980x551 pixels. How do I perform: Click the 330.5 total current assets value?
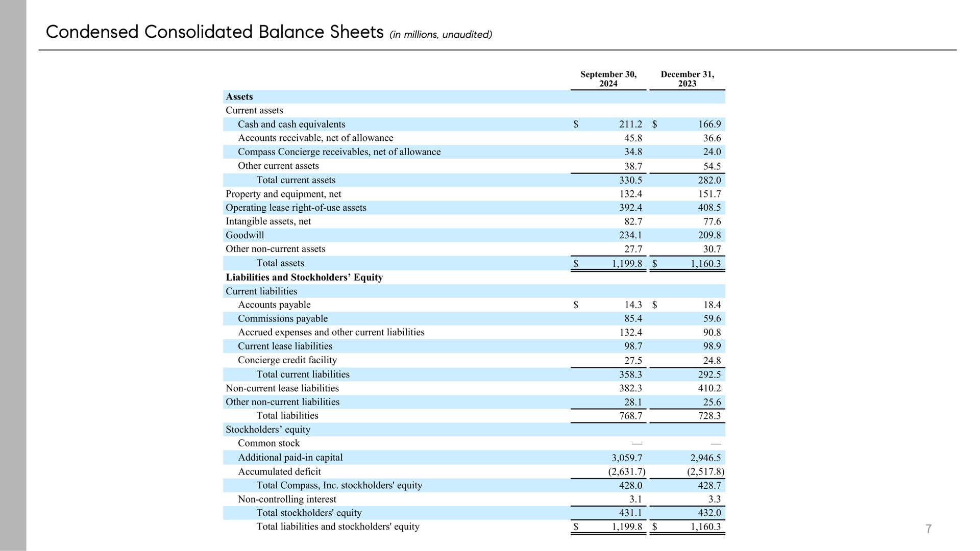tap(630, 180)
